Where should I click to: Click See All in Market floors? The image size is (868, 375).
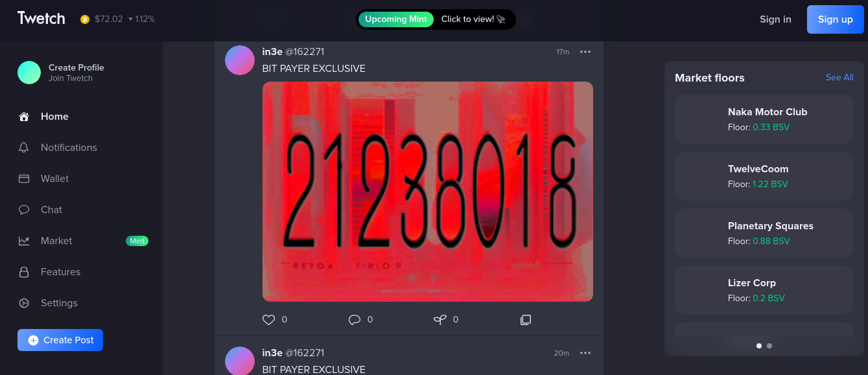click(839, 77)
